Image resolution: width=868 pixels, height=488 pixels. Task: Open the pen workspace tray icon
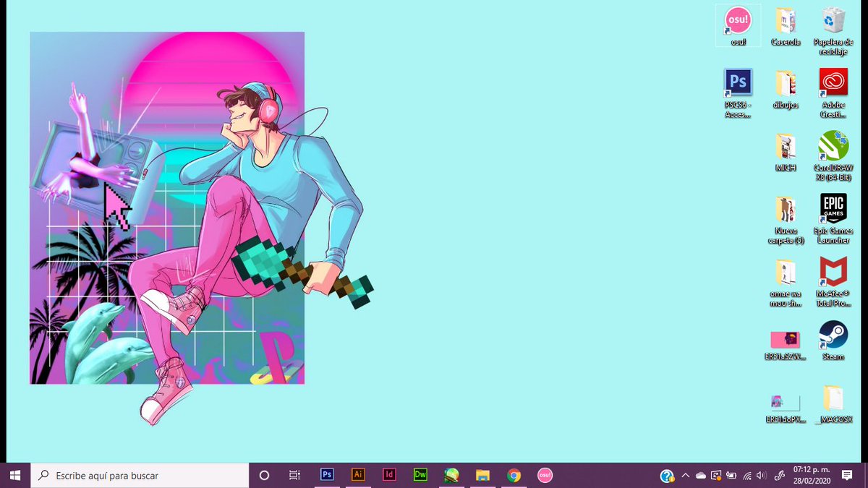(x=780, y=475)
